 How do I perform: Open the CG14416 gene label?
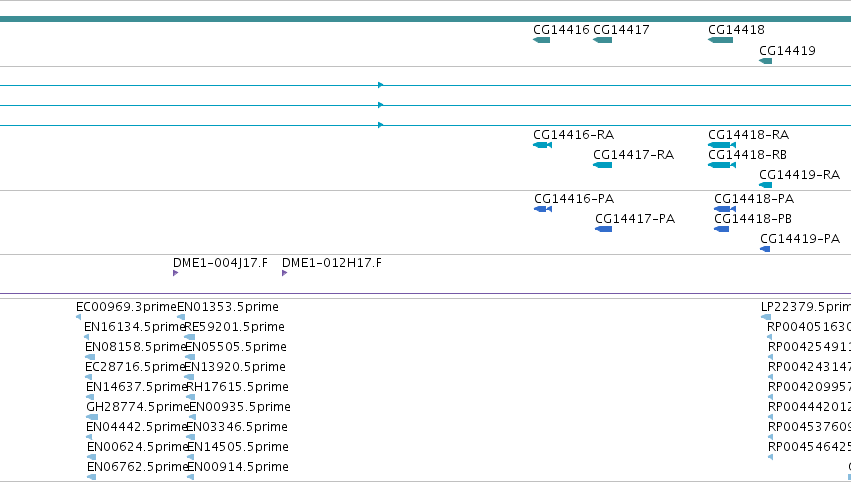[561, 30]
